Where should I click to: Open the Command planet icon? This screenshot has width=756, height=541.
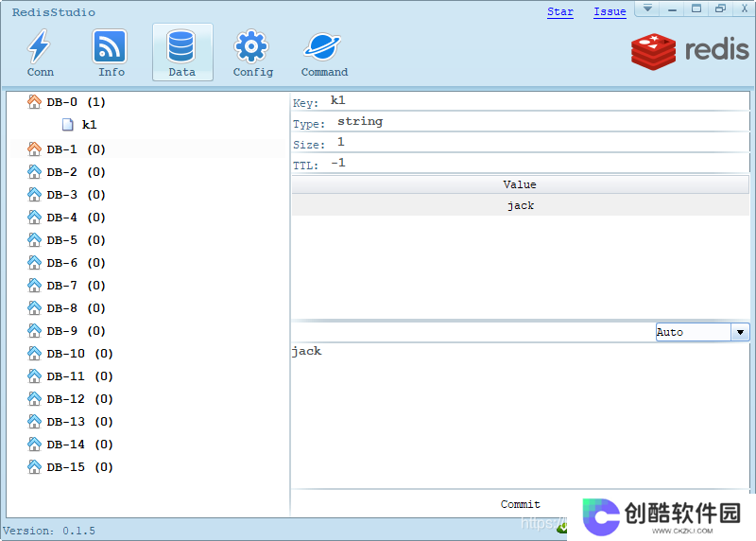[322, 46]
